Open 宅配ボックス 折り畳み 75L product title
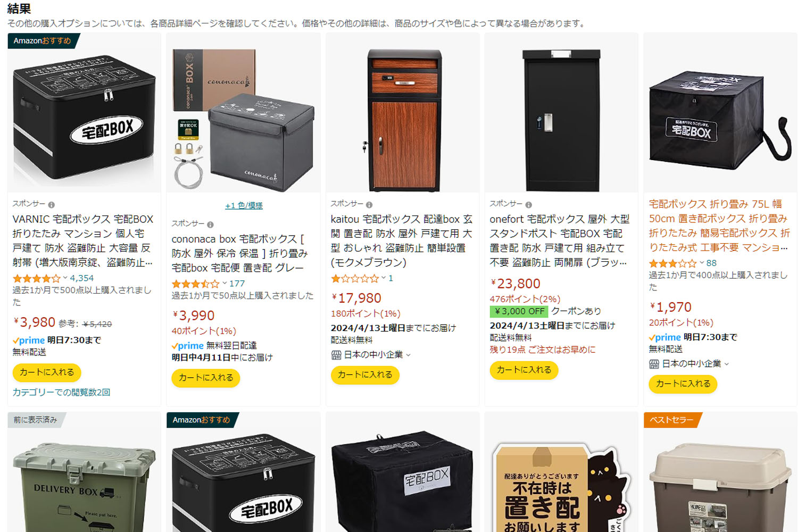 [x=718, y=226]
